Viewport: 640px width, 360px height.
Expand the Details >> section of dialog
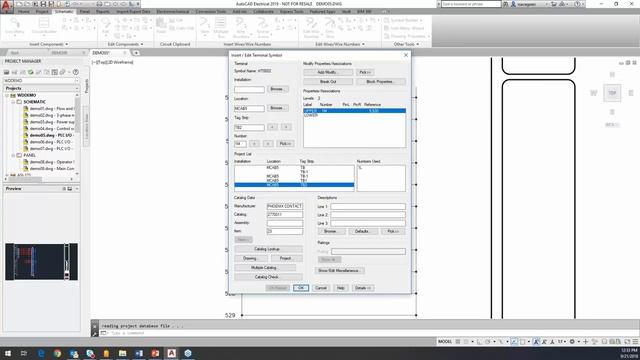pyautogui.click(x=362, y=288)
